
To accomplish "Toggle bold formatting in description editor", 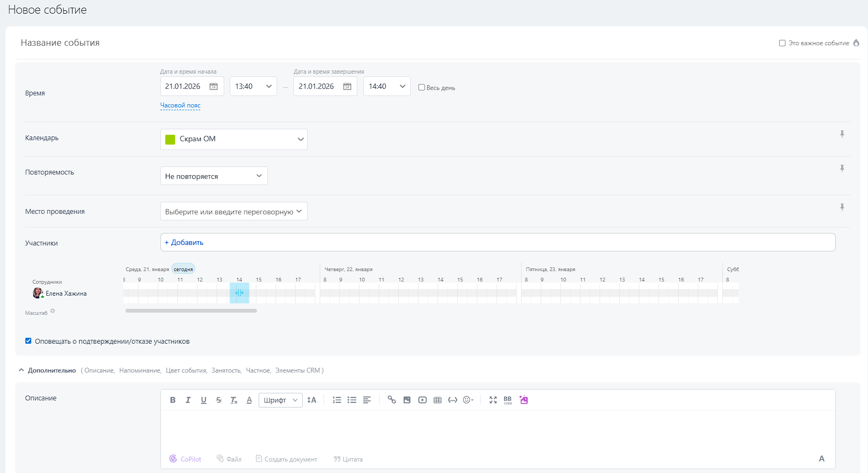I will click(x=173, y=400).
